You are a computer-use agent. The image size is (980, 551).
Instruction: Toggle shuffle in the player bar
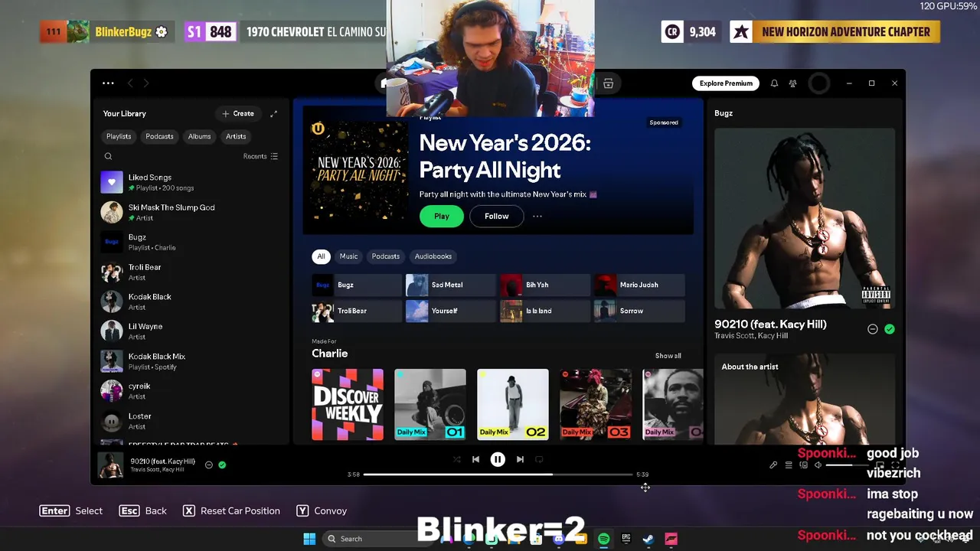click(456, 459)
